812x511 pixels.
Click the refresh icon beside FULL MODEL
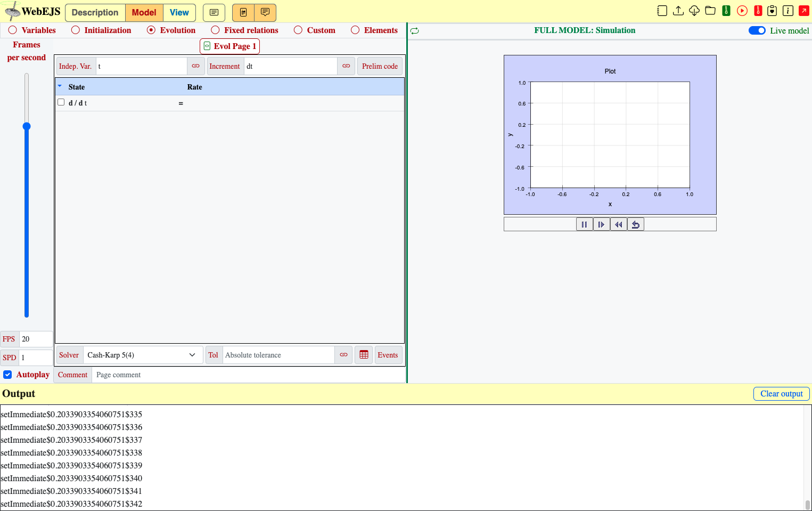[x=415, y=31]
